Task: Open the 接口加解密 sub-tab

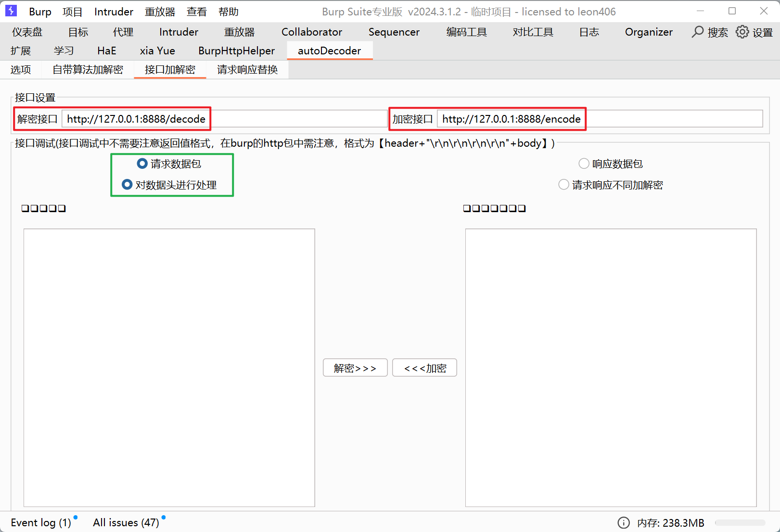Action: [x=170, y=70]
